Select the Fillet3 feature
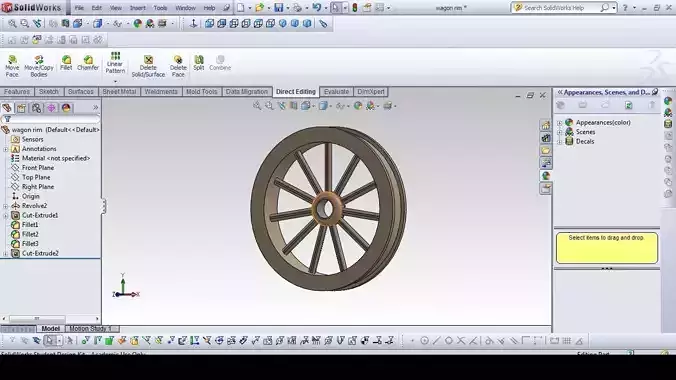This screenshot has width=676, height=380. pyautogui.click(x=30, y=244)
